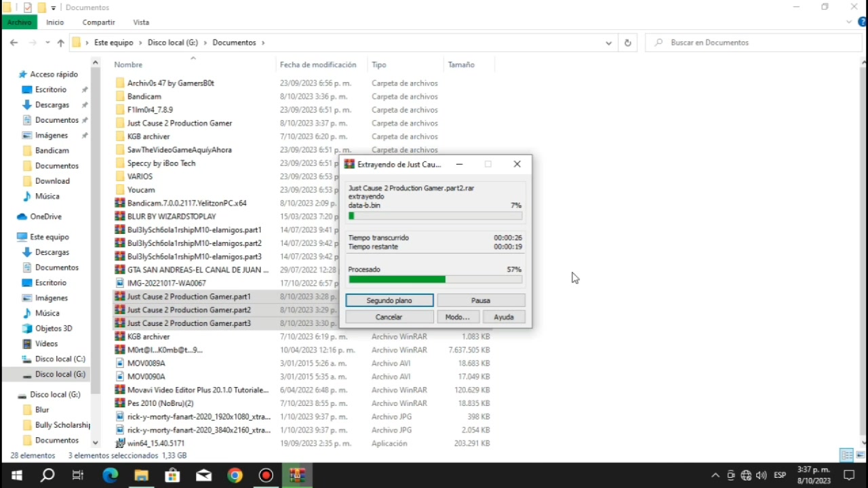Image resolution: width=868 pixels, height=488 pixels.
Task: Open Microsoft Edge from taskbar
Action: click(x=110, y=476)
